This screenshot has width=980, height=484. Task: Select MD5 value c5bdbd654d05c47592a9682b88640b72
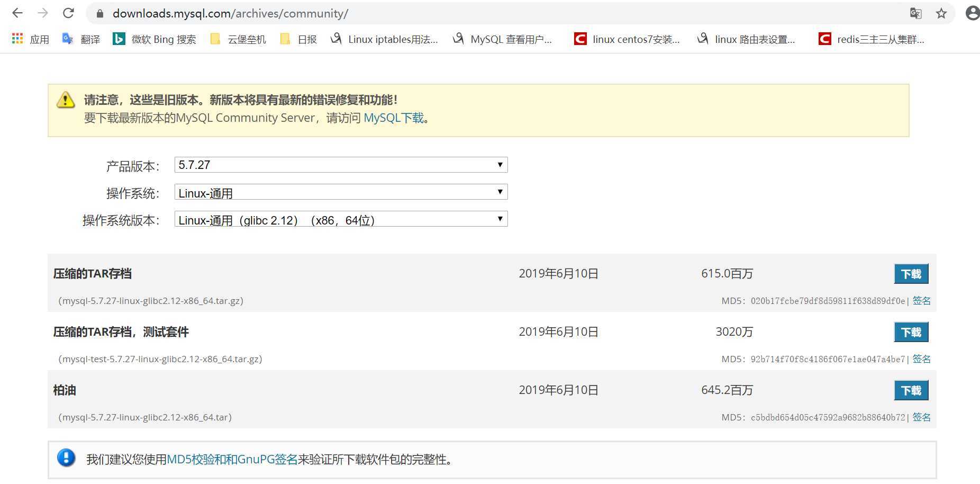tap(828, 417)
